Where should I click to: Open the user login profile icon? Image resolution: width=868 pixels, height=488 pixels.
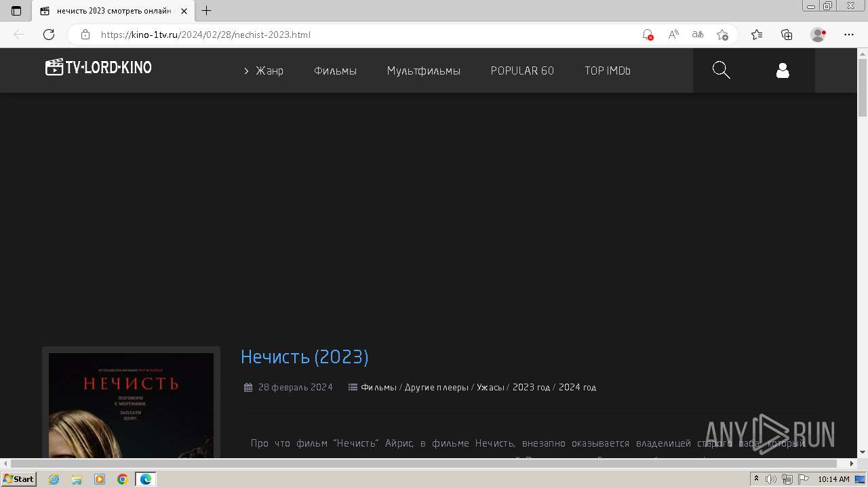pyautogui.click(x=783, y=70)
